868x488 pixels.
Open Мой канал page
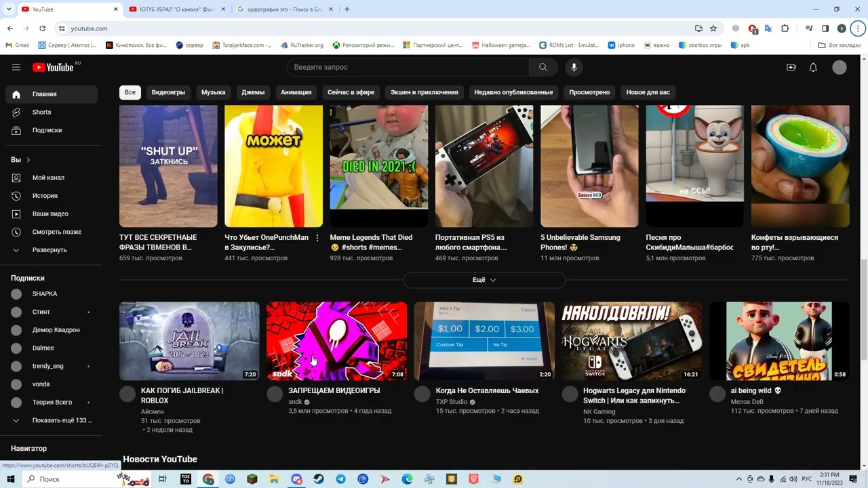pyautogui.click(x=52, y=178)
